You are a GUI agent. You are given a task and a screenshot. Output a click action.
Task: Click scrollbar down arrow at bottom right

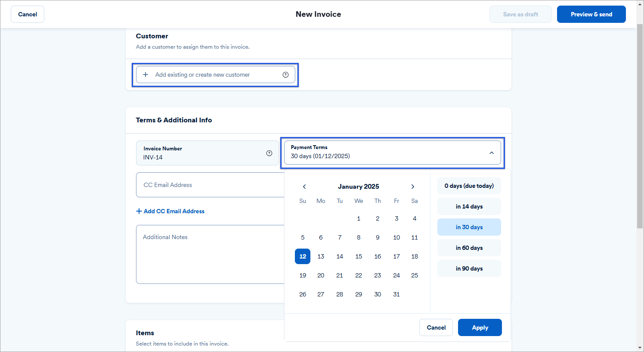[640, 348]
